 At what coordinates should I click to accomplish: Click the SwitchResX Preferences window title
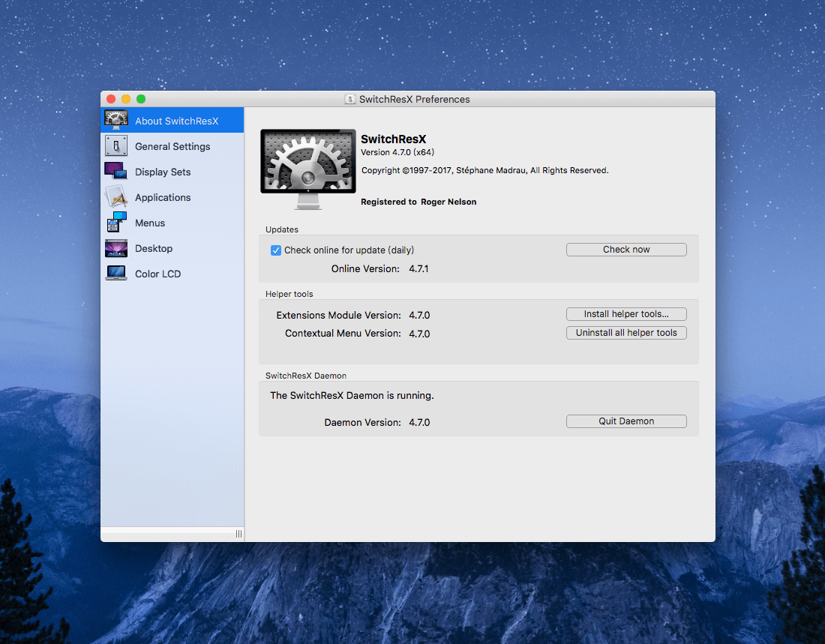point(414,100)
